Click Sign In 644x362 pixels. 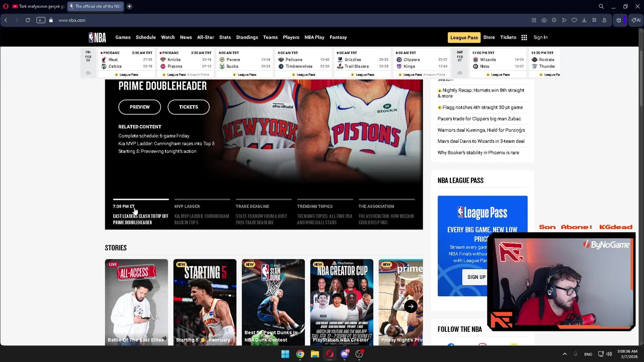(x=540, y=37)
